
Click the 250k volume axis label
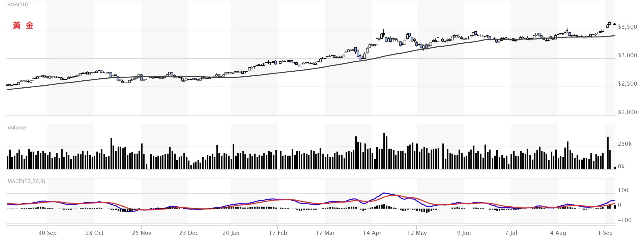click(x=625, y=144)
